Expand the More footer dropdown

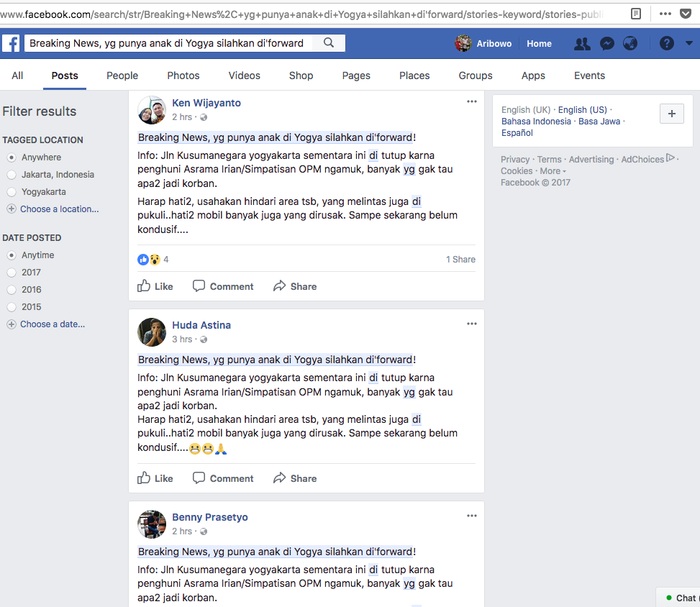point(553,171)
